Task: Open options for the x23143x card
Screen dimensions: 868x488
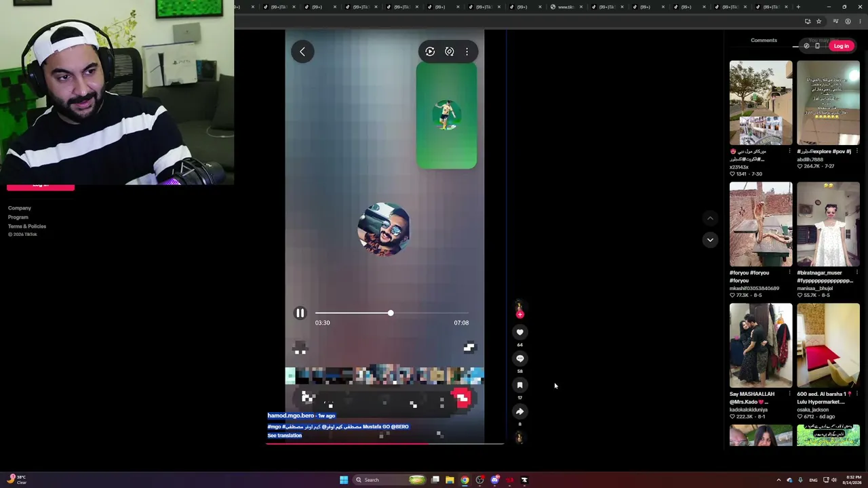Action: [x=789, y=151]
